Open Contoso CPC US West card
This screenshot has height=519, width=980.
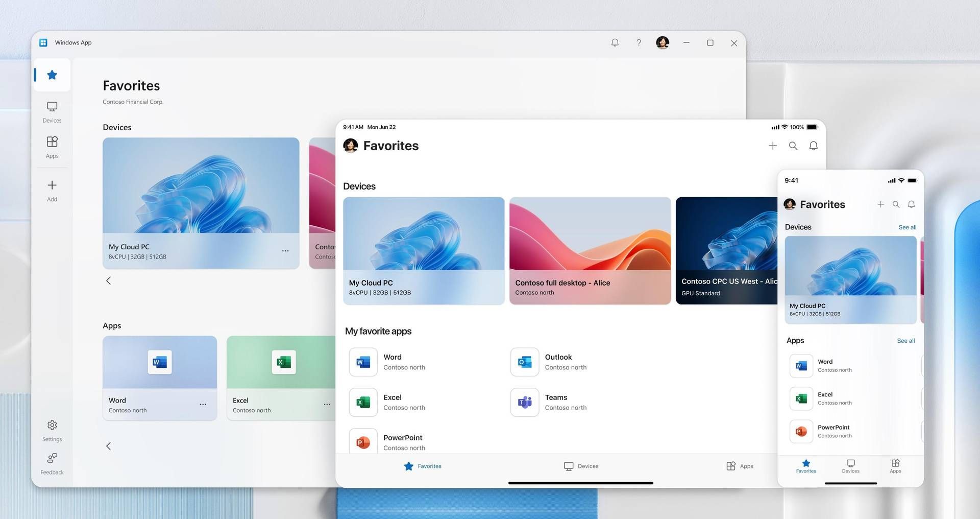point(726,251)
